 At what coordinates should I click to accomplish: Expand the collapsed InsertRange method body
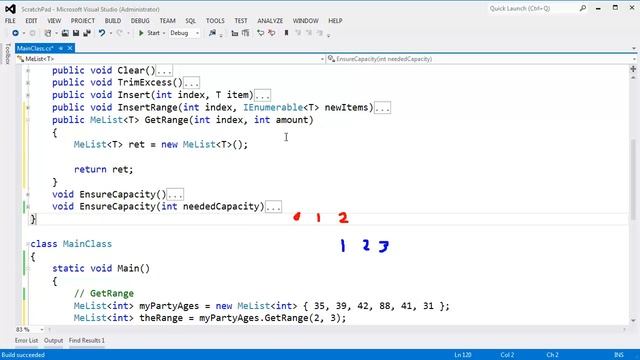382,108
